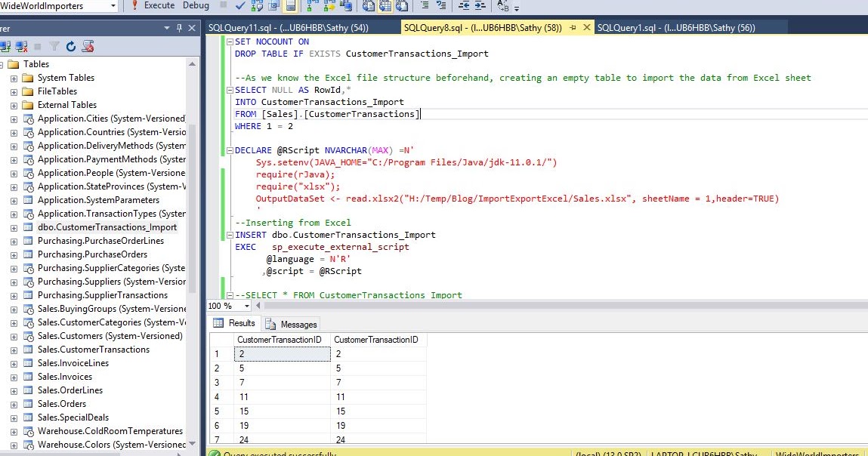Toggle Include Client Statistics icon

[347, 5]
